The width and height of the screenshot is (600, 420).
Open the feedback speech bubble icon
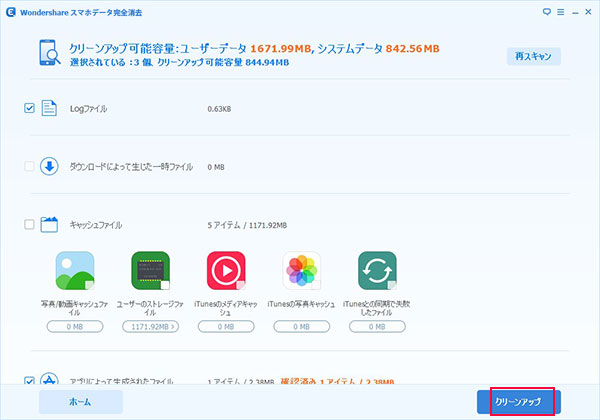point(547,12)
